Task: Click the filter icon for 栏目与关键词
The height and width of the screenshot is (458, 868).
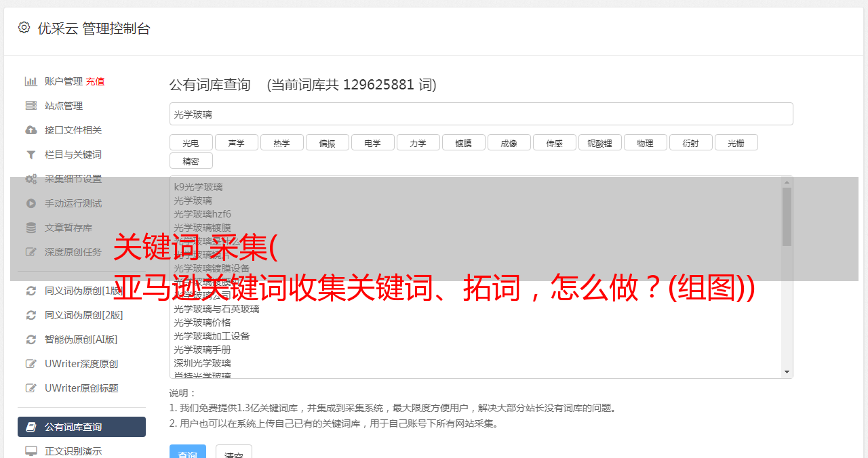Action: click(31, 154)
